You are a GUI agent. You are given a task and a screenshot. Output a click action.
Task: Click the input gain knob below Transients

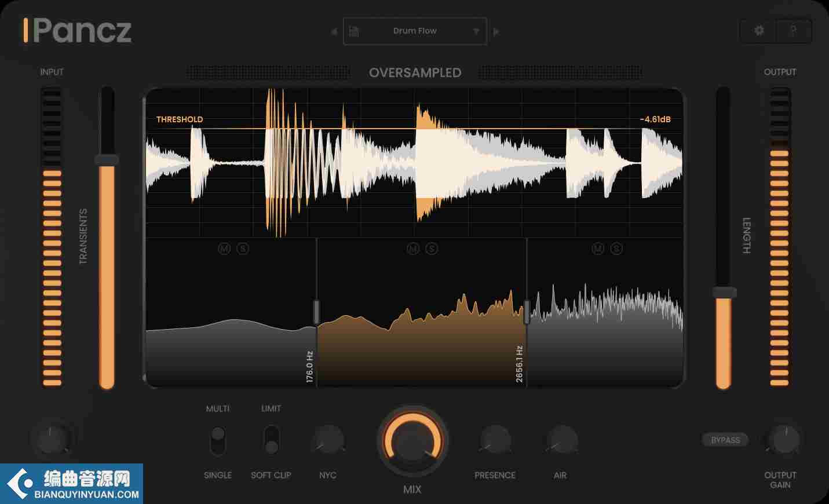(51, 439)
